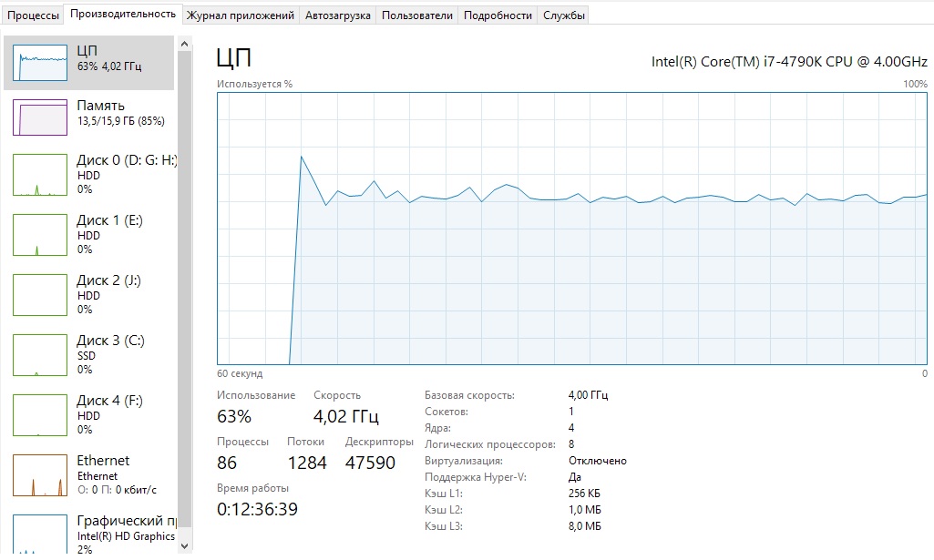The width and height of the screenshot is (934, 560).
Task: Select the Память entry in the sidebar
Action: coord(88,117)
